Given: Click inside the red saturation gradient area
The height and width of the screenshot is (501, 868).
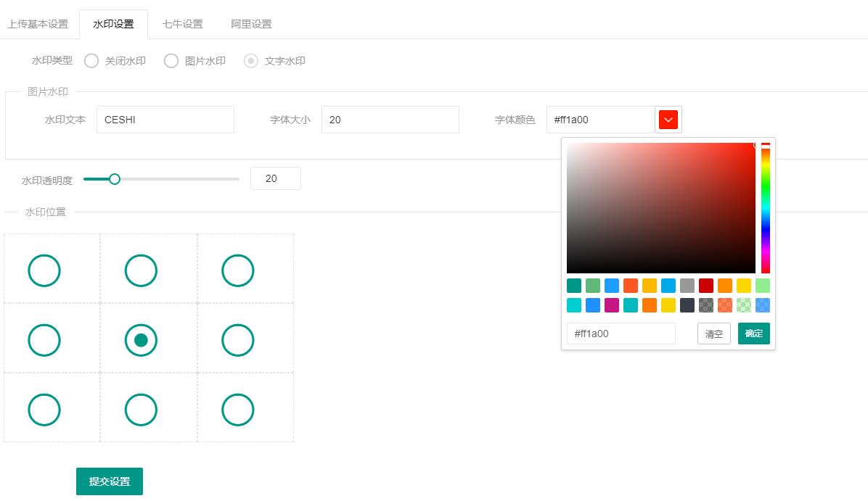Looking at the screenshot, I should pyautogui.click(x=661, y=208).
